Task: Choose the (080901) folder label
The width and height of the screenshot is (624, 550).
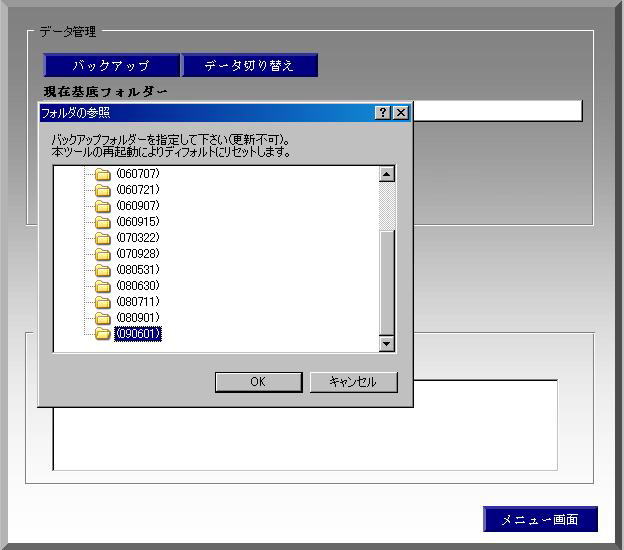Action: coord(138,318)
